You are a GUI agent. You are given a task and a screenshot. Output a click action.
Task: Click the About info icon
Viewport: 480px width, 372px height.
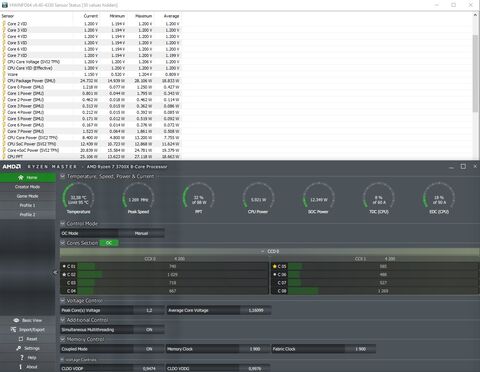pos(20,367)
